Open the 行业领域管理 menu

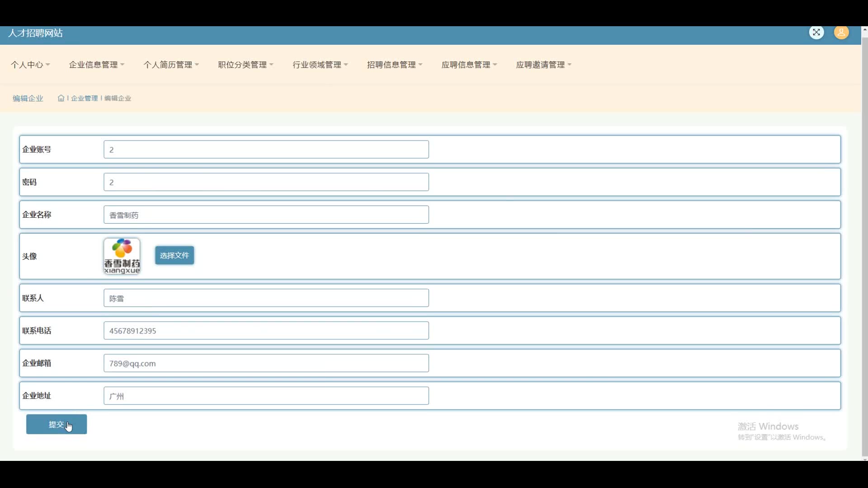tap(320, 65)
